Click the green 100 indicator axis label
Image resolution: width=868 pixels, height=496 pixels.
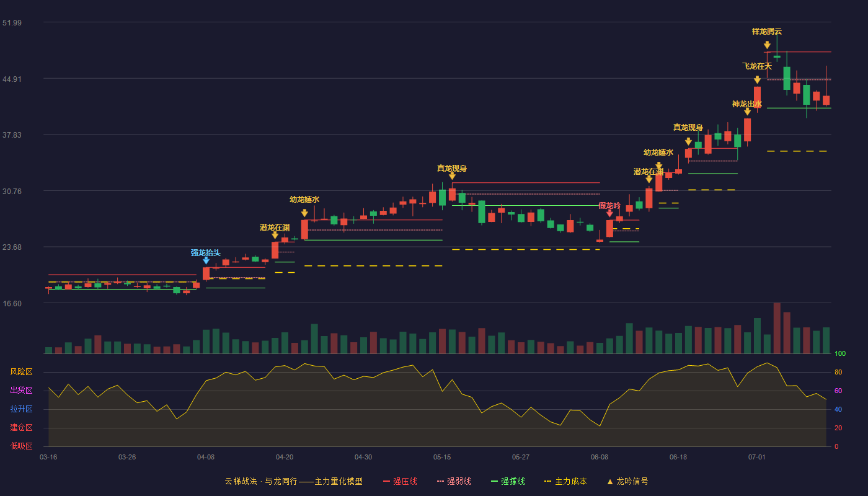840,354
